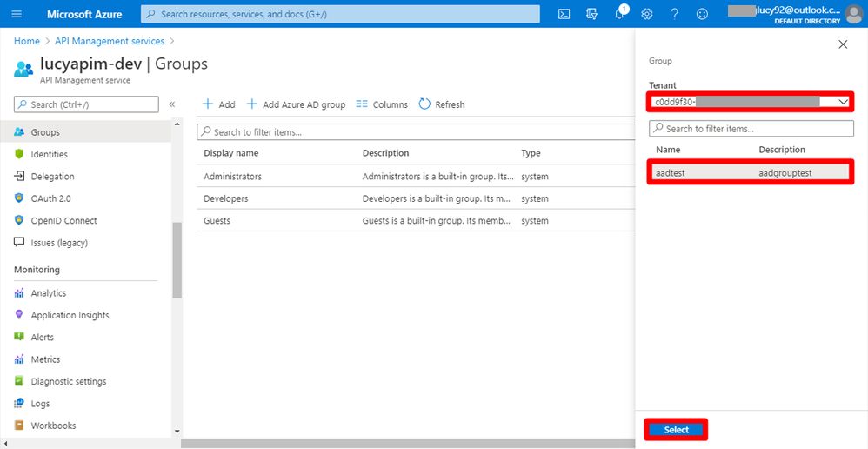Open Identities in the sidebar
The width and height of the screenshot is (868, 449).
(49, 154)
